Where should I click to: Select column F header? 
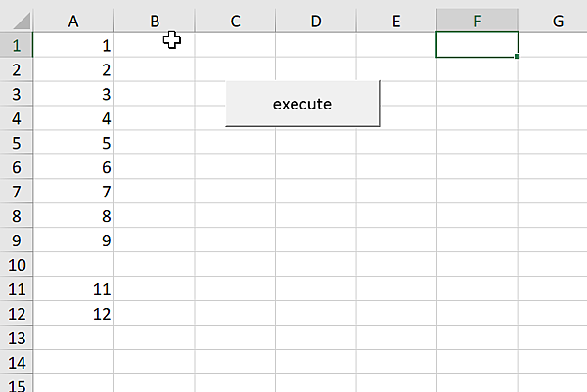[x=476, y=21]
